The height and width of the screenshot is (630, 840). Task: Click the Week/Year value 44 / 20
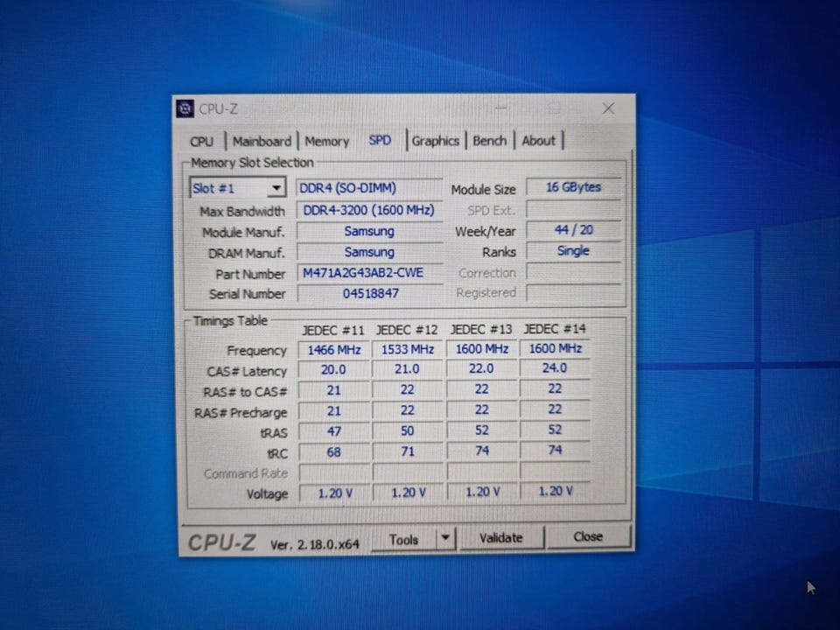pos(573,230)
